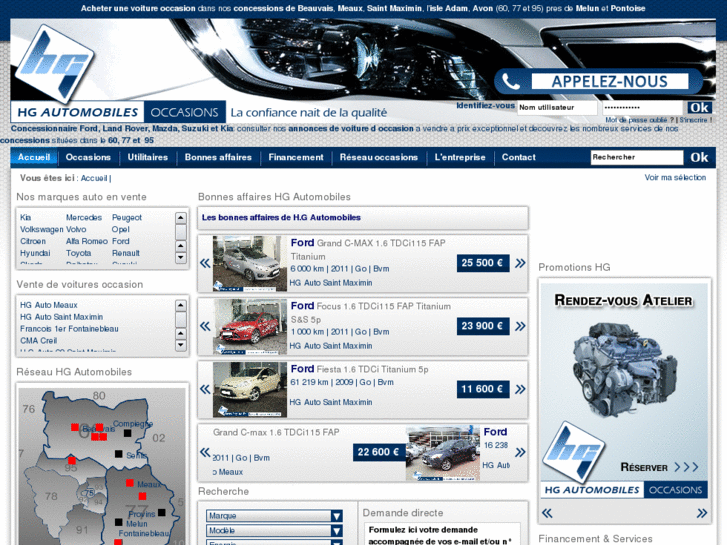This screenshot has height=545, width=727.
Task: Select the Mercedes brand link
Action: pos(84,218)
